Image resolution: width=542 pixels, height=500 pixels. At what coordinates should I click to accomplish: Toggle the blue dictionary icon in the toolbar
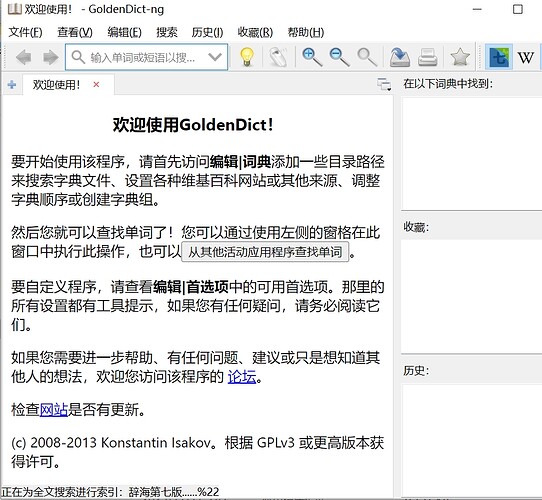[x=499, y=57]
